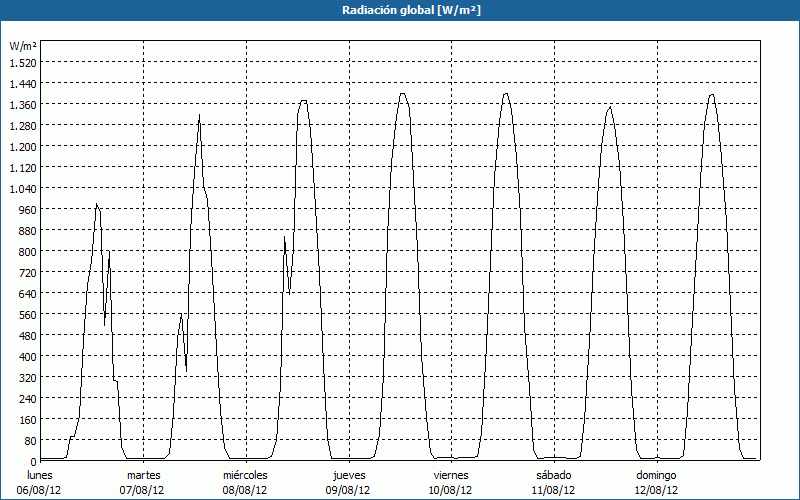Select the 'jueves' day label
This screenshot has width=800, height=500.
[348, 475]
